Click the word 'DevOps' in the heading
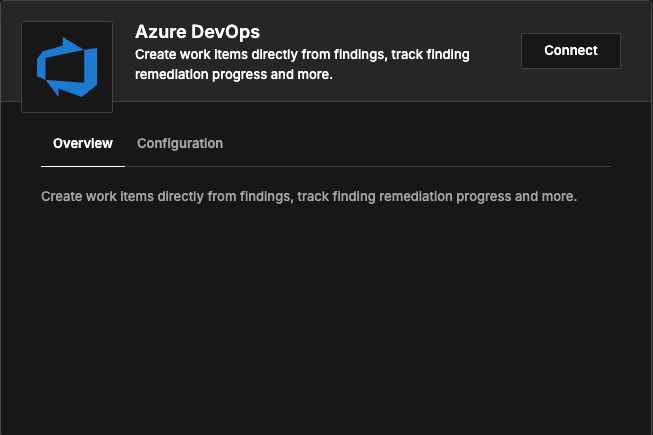Screen dimensions: 653x435 (226, 32)
